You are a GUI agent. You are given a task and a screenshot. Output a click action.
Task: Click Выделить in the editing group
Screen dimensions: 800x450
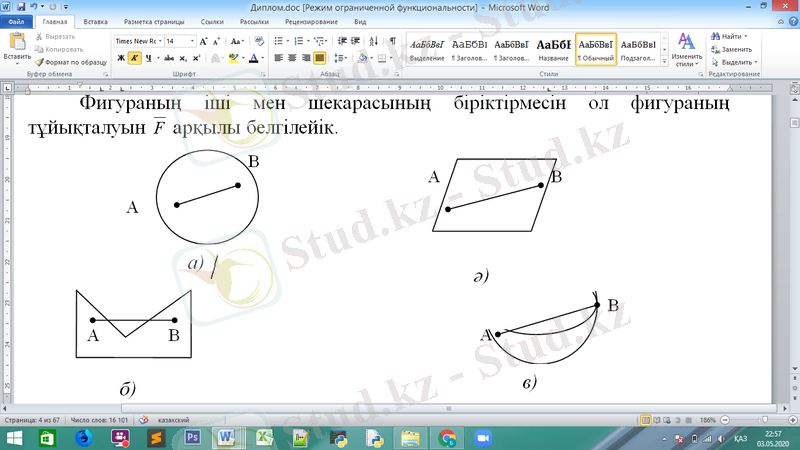pos(735,62)
